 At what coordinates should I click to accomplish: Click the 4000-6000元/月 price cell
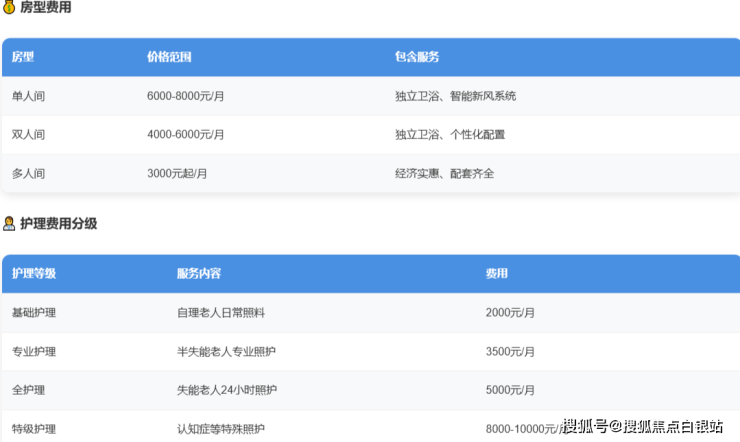coord(185,134)
